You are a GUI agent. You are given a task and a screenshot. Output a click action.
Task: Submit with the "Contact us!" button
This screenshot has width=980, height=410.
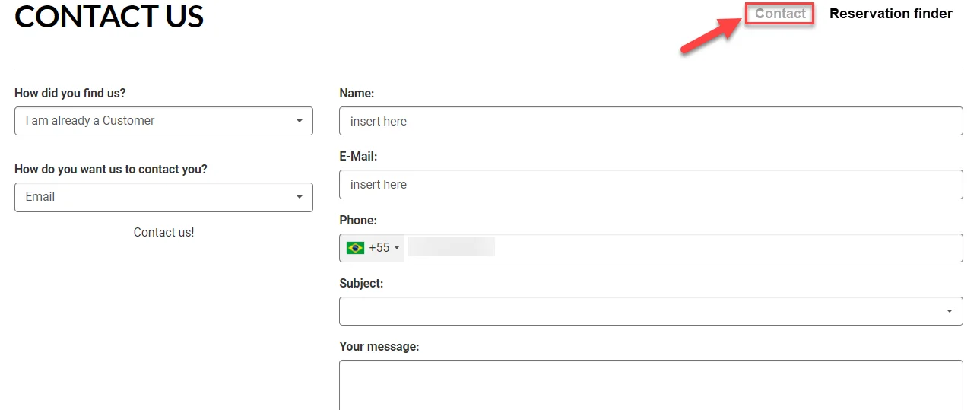point(163,232)
